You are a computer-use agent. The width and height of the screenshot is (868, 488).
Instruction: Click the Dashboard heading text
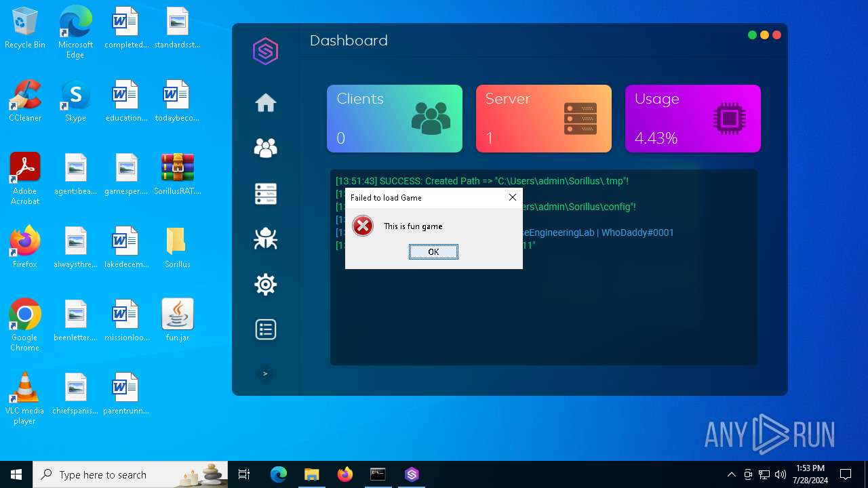coord(349,41)
